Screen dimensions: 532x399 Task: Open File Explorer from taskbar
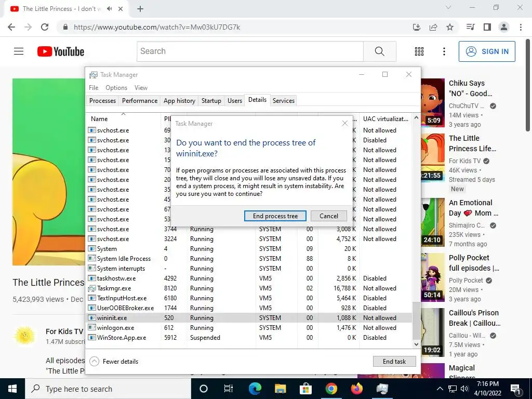[280, 389]
